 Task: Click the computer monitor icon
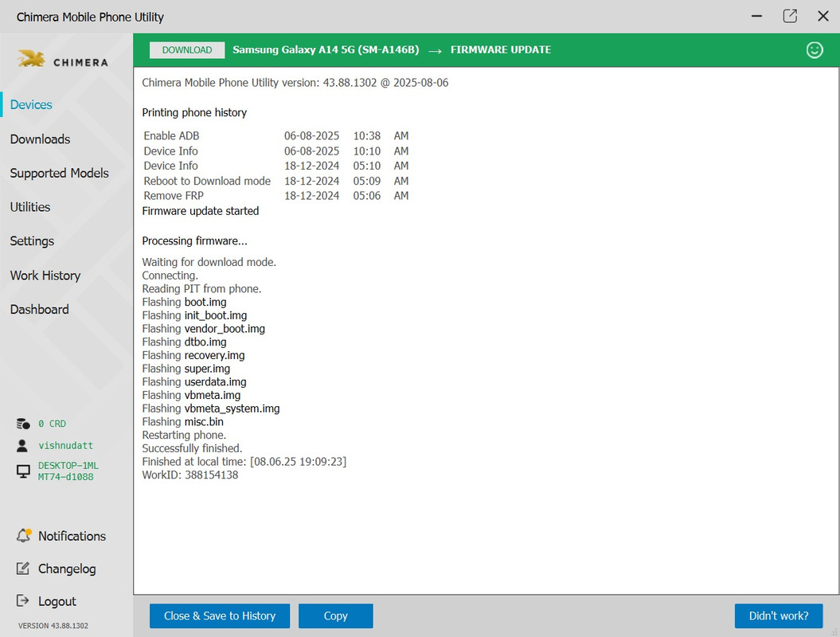(23, 471)
